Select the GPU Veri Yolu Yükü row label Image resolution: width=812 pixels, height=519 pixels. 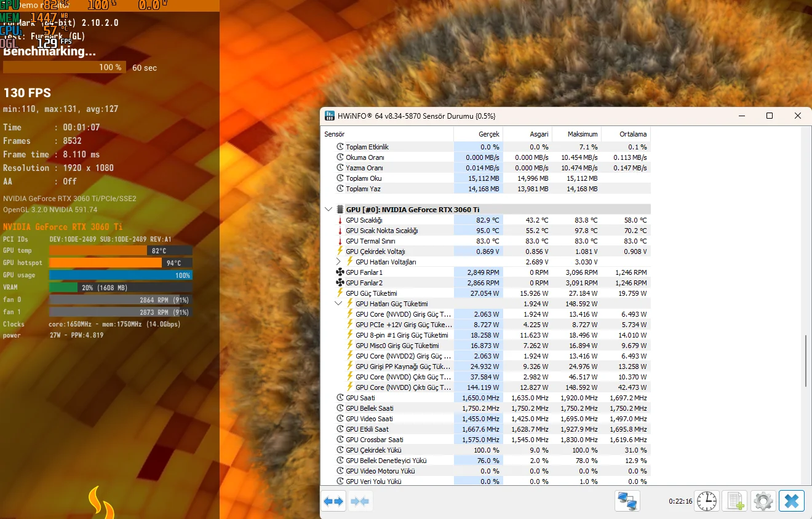tap(373, 481)
